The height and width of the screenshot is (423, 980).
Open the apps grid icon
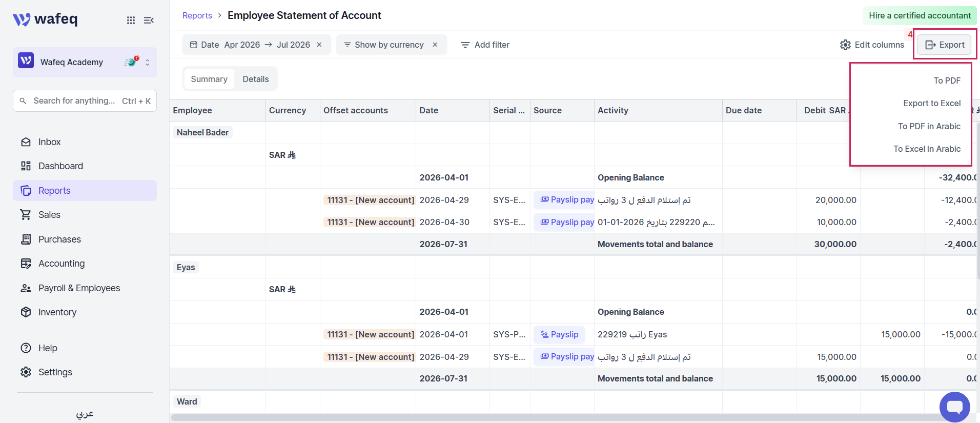pyautogui.click(x=131, y=20)
